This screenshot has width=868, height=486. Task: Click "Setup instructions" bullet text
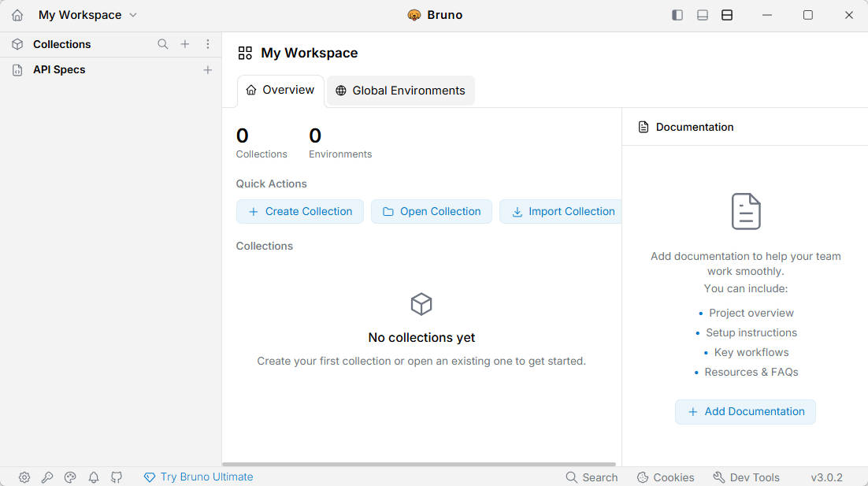tap(751, 332)
